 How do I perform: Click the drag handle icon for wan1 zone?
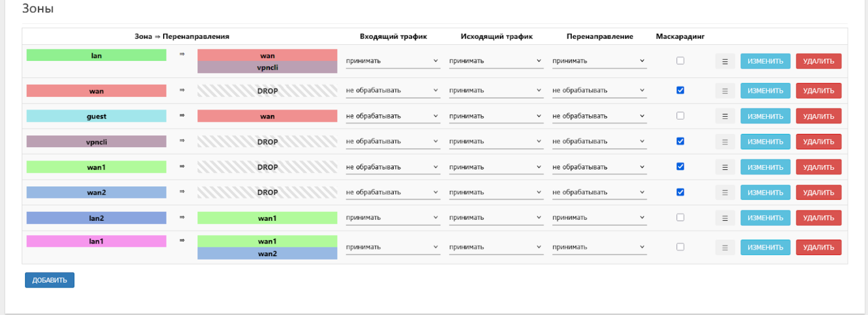pyautogui.click(x=725, y=167)
